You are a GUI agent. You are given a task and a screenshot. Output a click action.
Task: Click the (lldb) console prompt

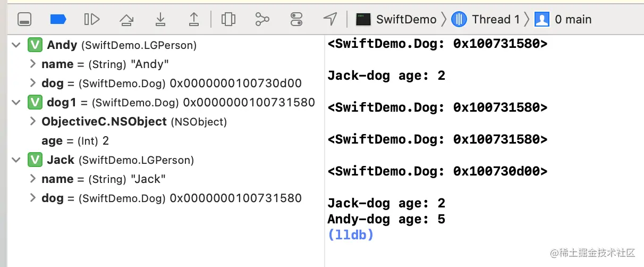pyautogui.click(x=351, y=235)
